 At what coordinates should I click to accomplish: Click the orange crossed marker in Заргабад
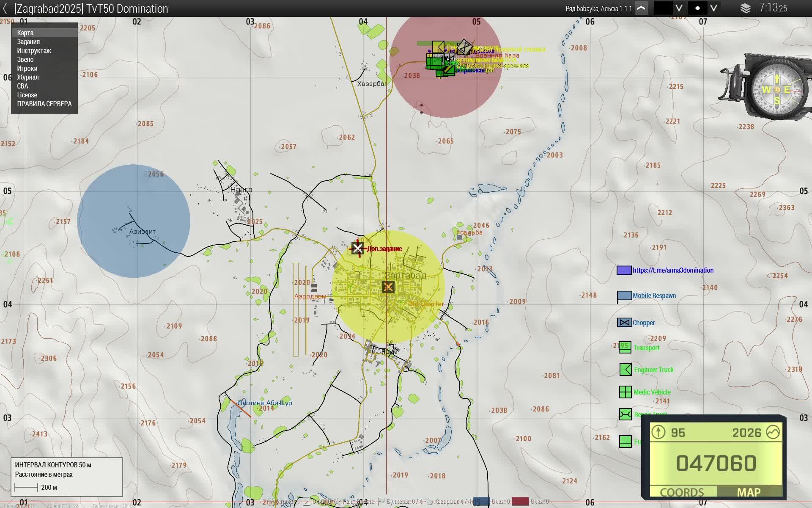pos(388,287)
